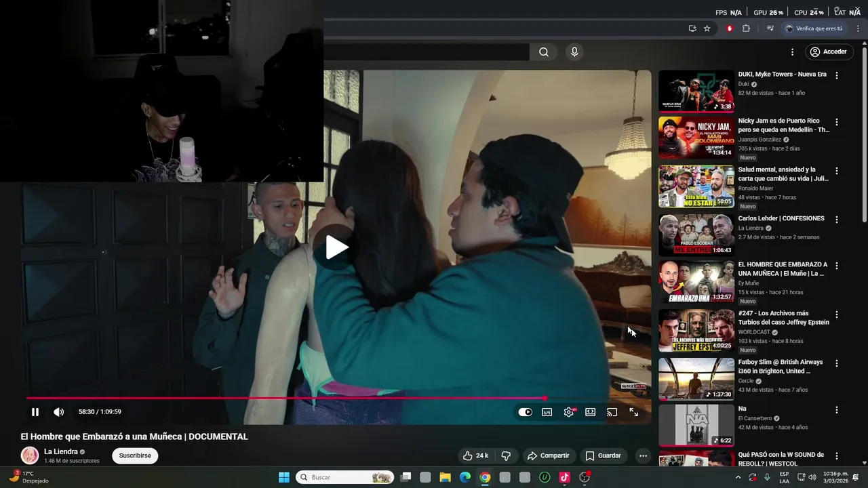
Task: Switch to Google Chrome in the taskbar
Action: (x=485, y=477)
